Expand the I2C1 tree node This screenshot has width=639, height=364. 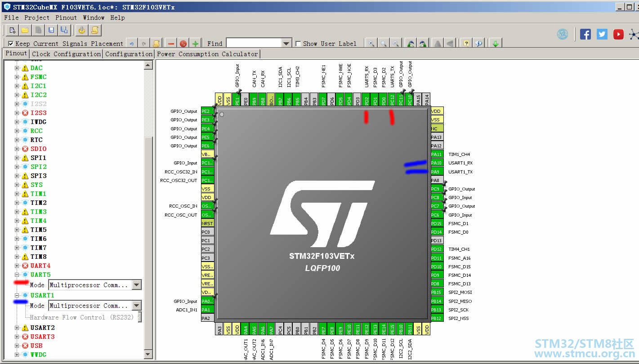pos(17,86)
